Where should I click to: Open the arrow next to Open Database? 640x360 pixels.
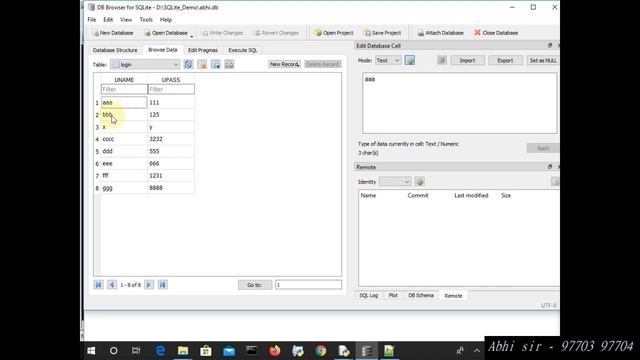pyautogui.click(x=191, y=36)
